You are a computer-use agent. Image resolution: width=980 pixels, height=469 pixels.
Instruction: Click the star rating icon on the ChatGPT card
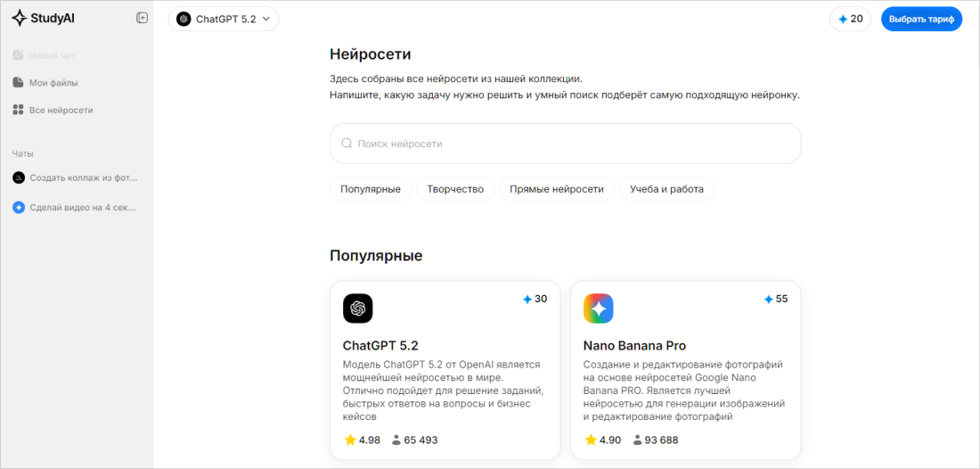coord(350,440)
